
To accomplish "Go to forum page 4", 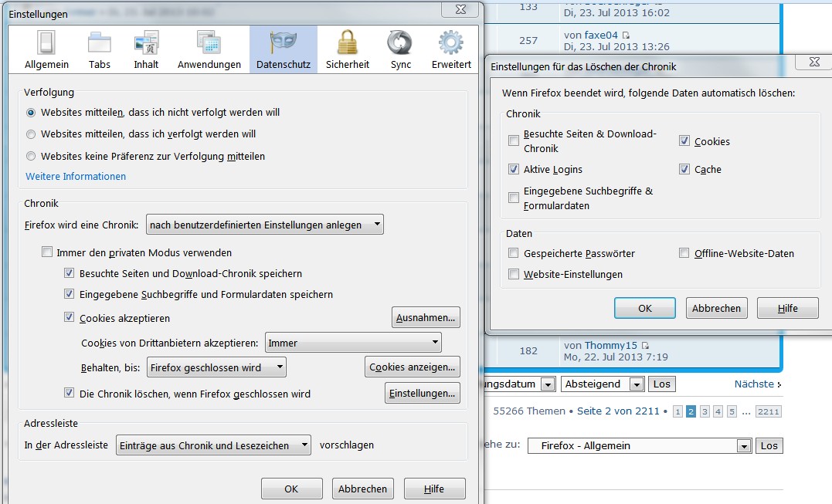I will [718, 411].
